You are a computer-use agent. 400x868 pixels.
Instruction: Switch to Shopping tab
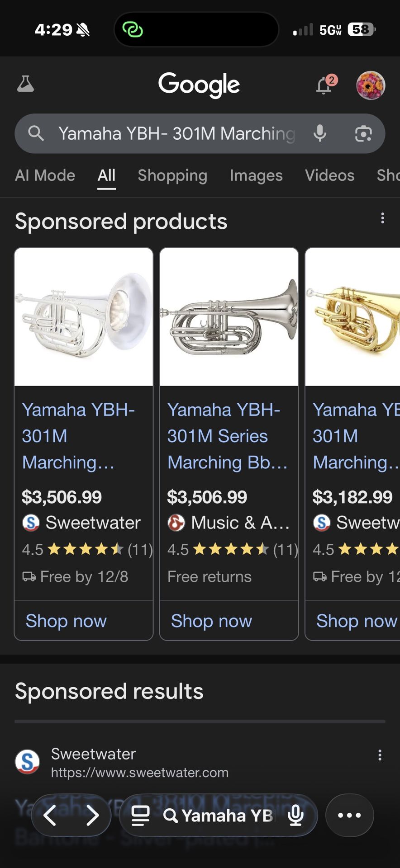click(172, 175)
